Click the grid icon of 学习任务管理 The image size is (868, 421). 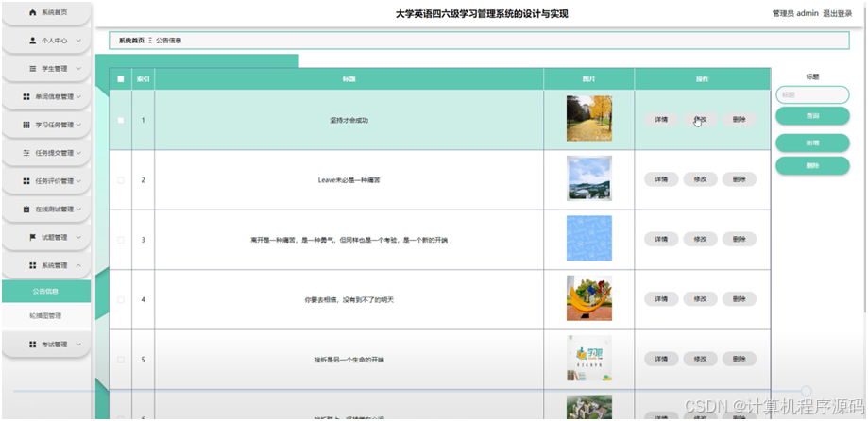pos(26,125)
